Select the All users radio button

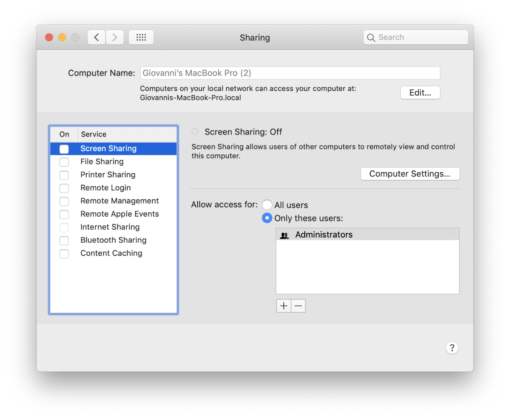pyautogui.click(x=267, y=205)
